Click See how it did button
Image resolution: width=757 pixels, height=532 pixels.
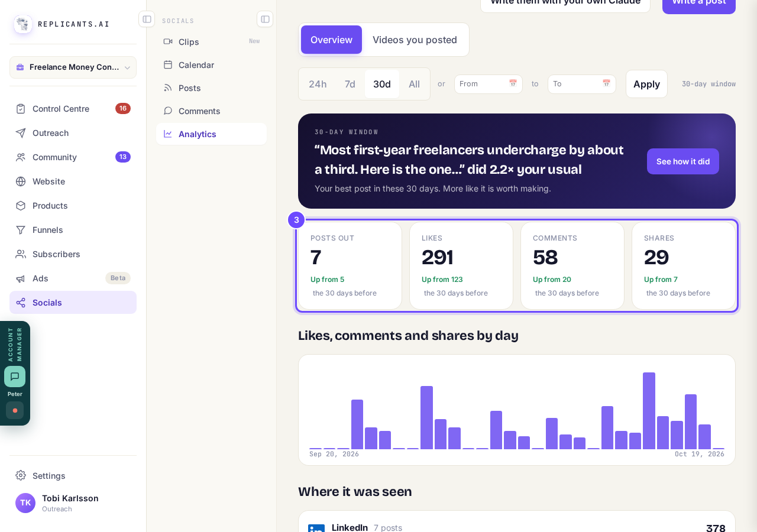(683, 161)
